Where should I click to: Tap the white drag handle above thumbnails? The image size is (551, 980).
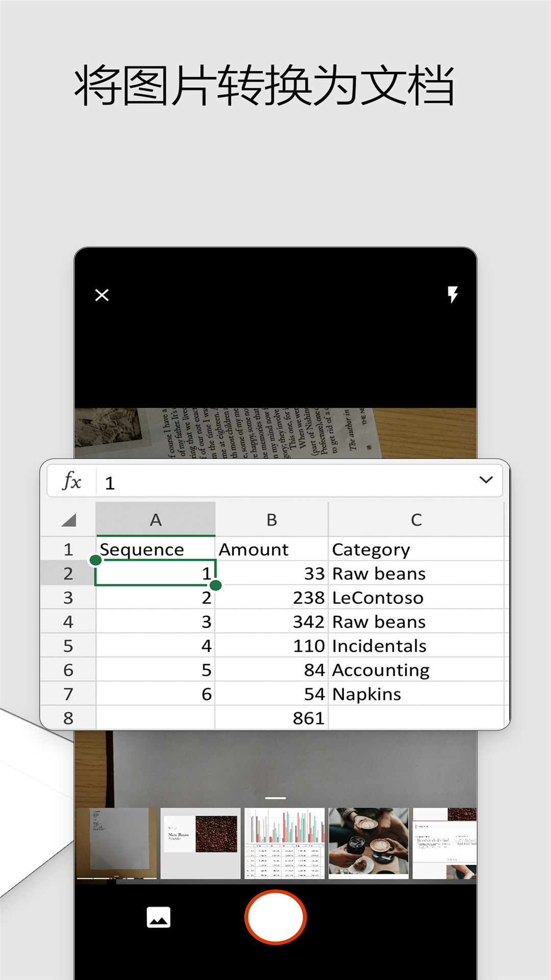275,798
